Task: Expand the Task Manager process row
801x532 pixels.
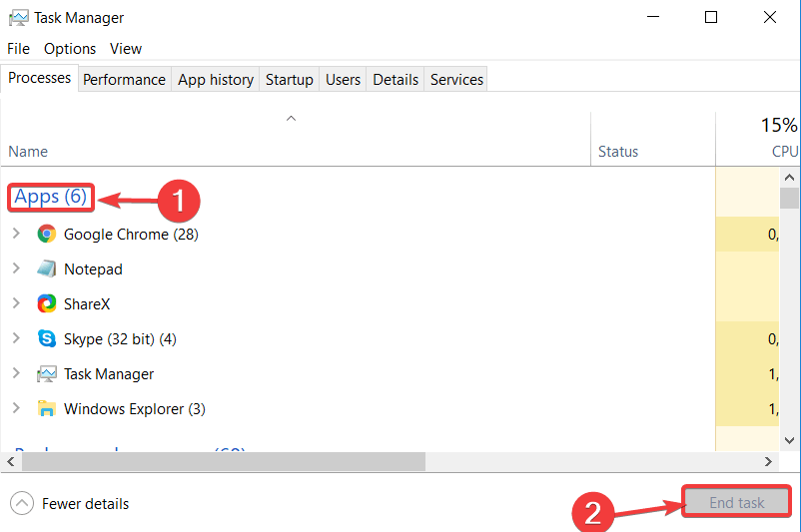Action: [16, 373]
